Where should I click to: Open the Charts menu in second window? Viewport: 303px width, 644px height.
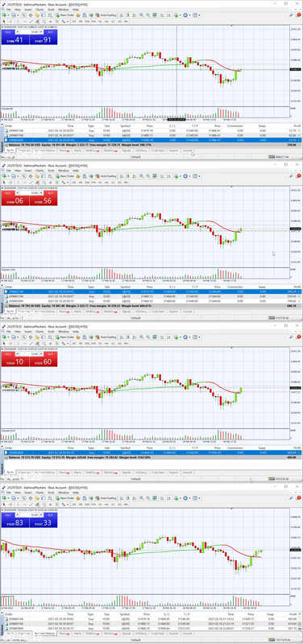click(x=39, y=170)
